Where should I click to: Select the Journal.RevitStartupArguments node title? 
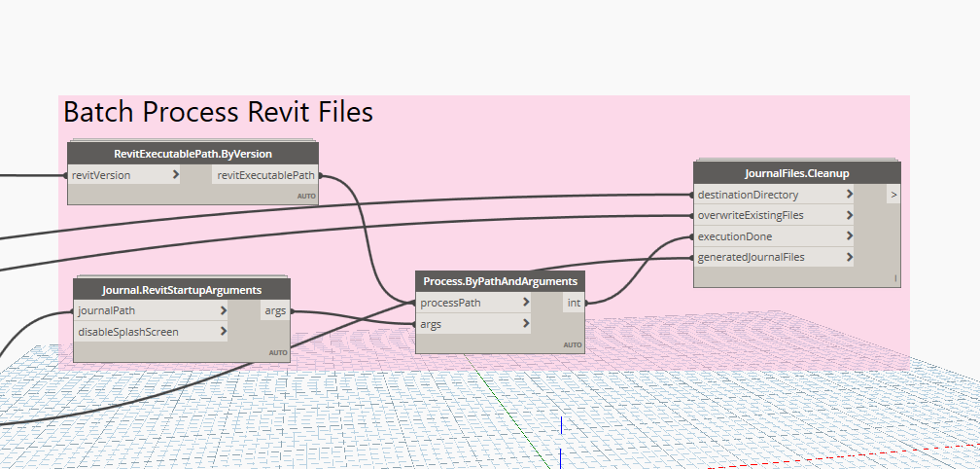tap(181, 290)
